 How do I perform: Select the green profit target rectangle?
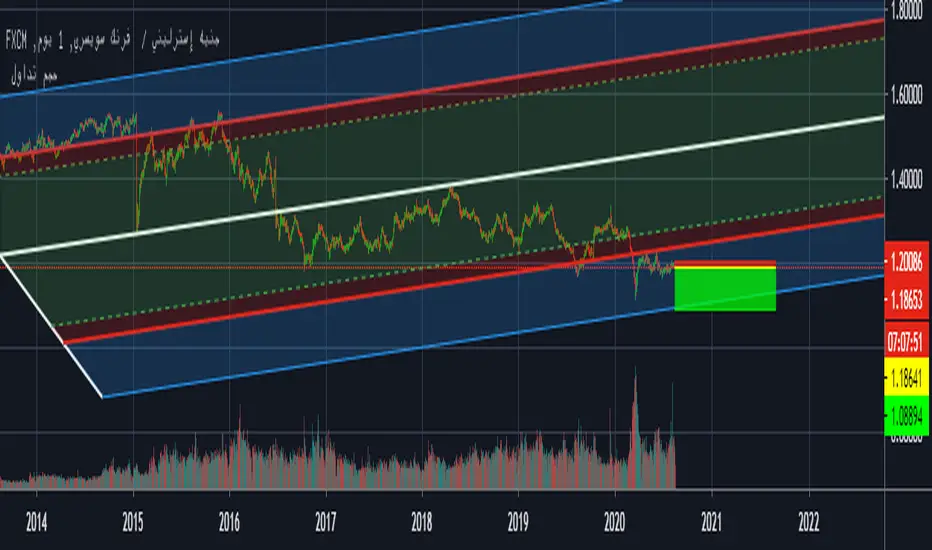pyautogui.click(x=725, y=290)
